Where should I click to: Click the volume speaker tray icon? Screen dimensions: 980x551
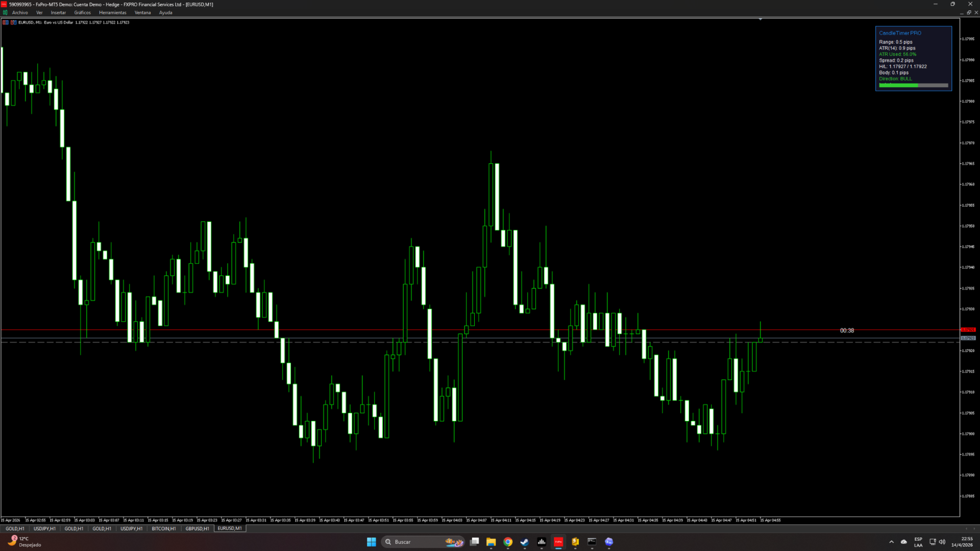(942, 542)
